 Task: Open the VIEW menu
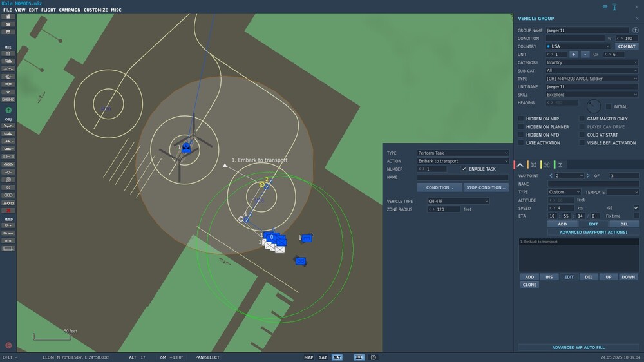pos(20,10)
